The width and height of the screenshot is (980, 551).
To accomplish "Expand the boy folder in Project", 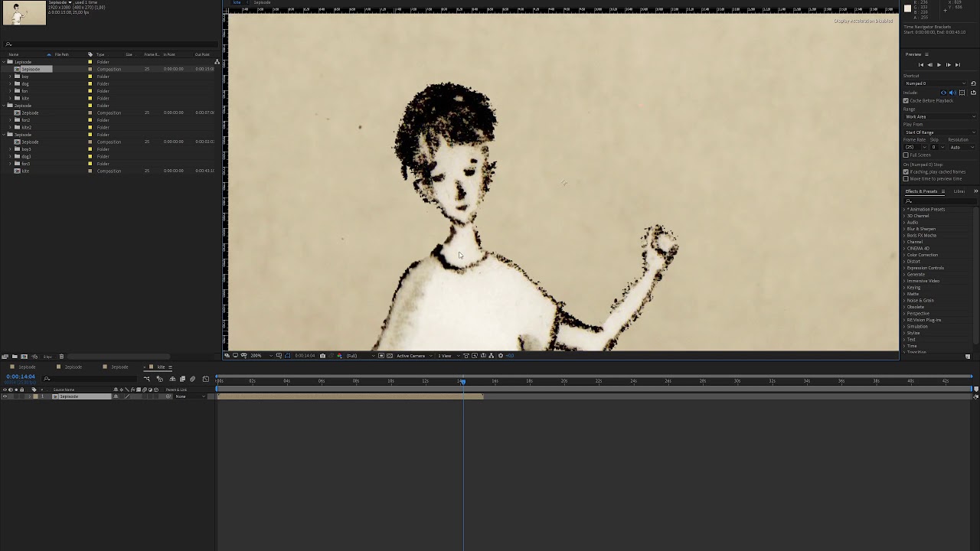I will (10, 77).
